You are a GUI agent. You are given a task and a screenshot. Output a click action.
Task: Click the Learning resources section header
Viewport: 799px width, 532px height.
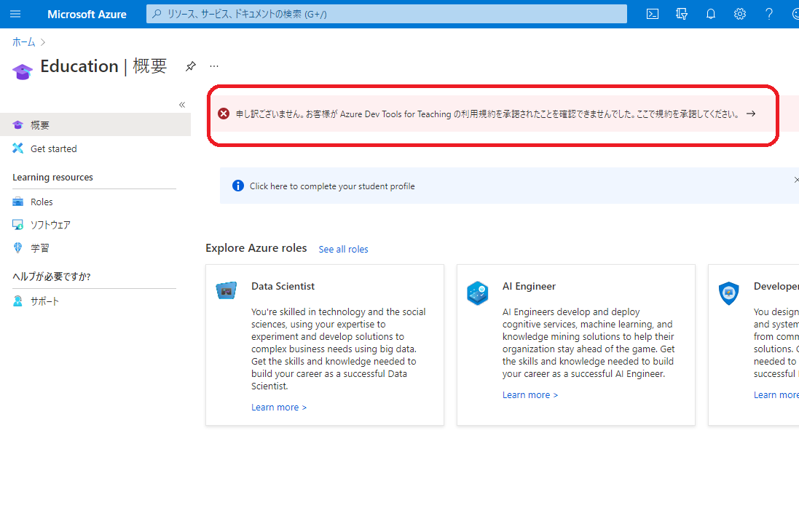point(53,177)
